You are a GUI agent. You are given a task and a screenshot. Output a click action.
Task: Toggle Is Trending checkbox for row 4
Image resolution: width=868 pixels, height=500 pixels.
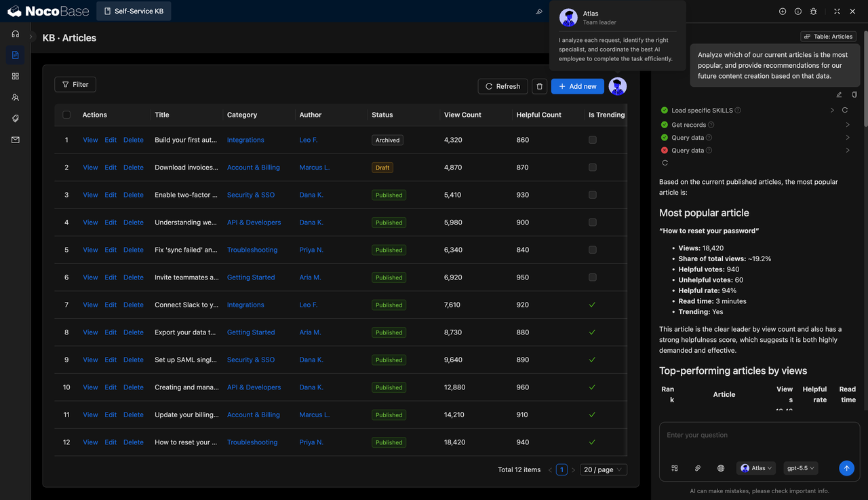pos(593,223)
